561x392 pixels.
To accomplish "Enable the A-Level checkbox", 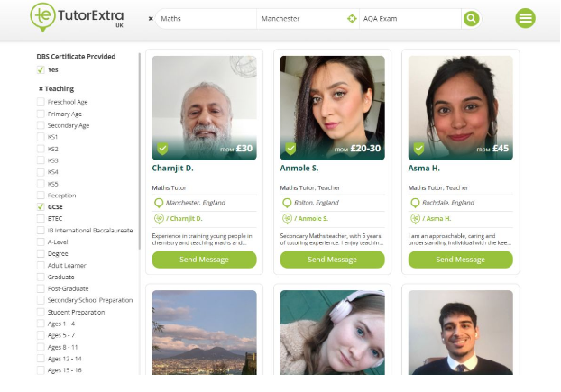I will [41, 242].
